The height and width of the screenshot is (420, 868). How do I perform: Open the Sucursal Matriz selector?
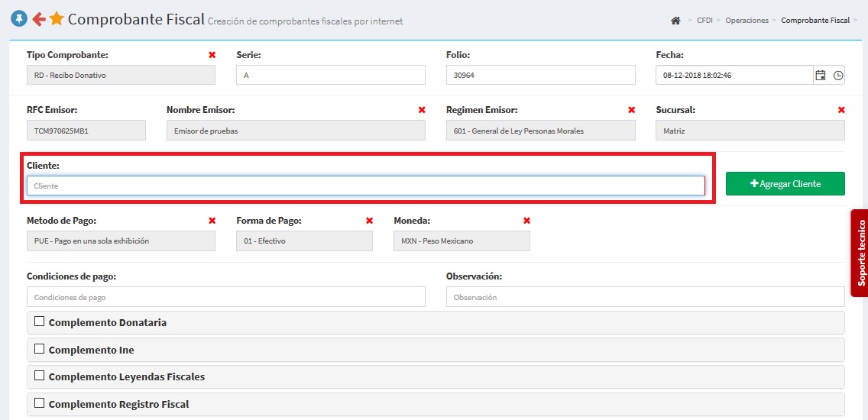750,131
